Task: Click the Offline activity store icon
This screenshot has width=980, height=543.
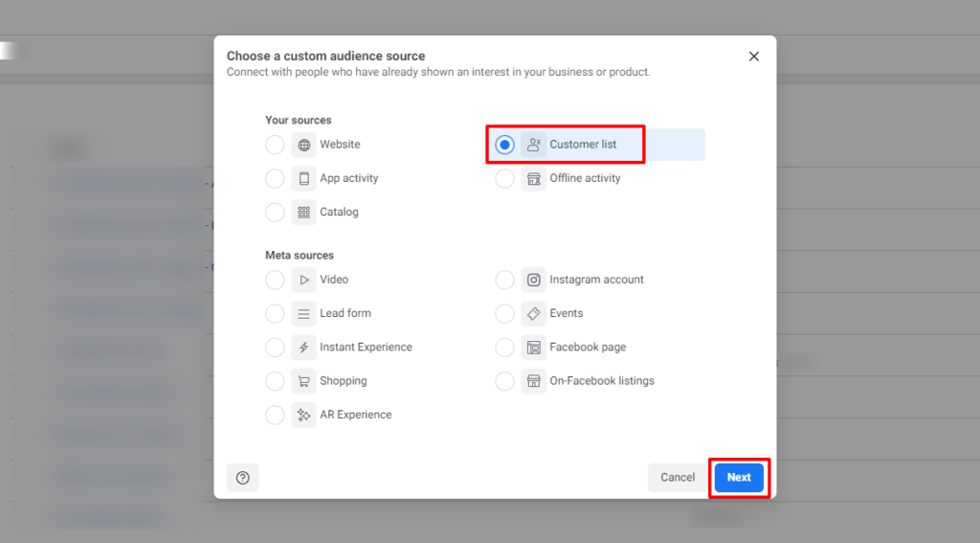Action: coord(534,179)
